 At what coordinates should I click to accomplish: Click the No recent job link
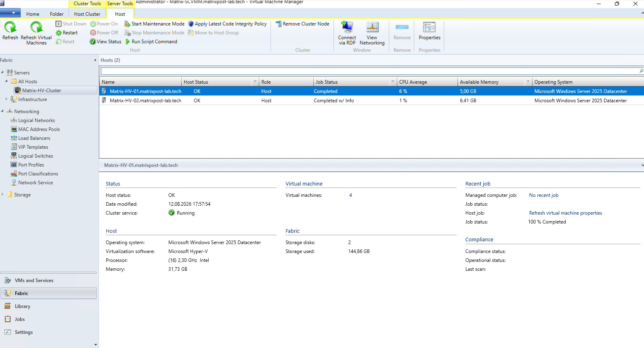544,195
